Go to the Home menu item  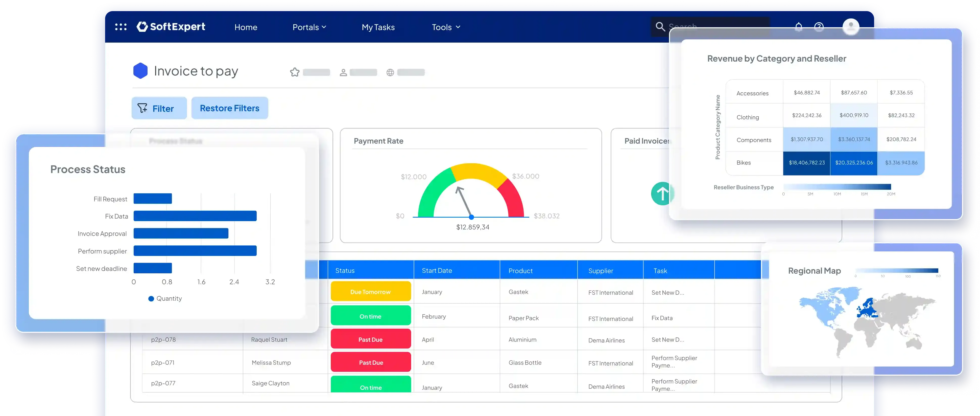coord(246,27)
